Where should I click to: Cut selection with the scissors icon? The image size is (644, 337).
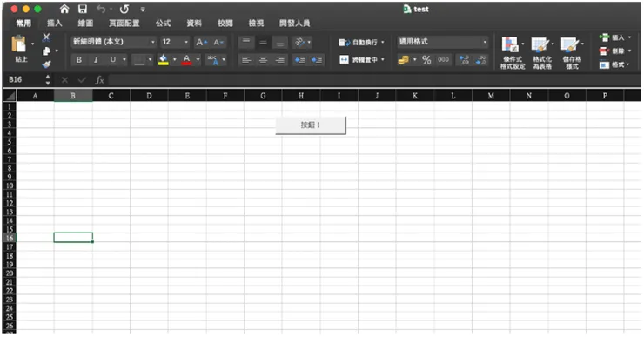[x=46, y=37]
